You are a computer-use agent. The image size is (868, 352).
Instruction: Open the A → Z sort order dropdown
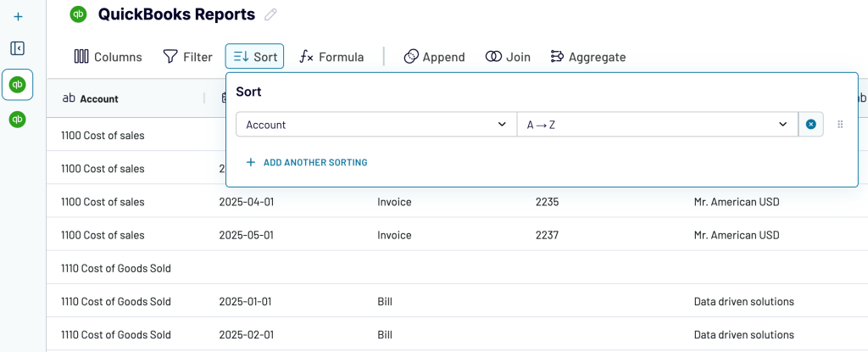(x=657, y=125)
